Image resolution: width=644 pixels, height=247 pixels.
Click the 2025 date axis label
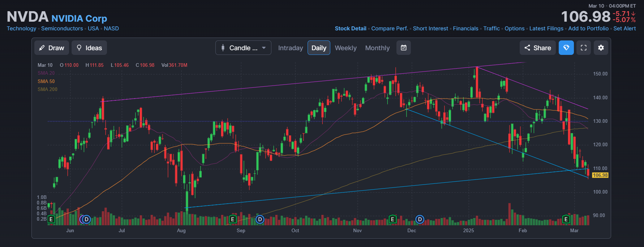coord(468,230)
